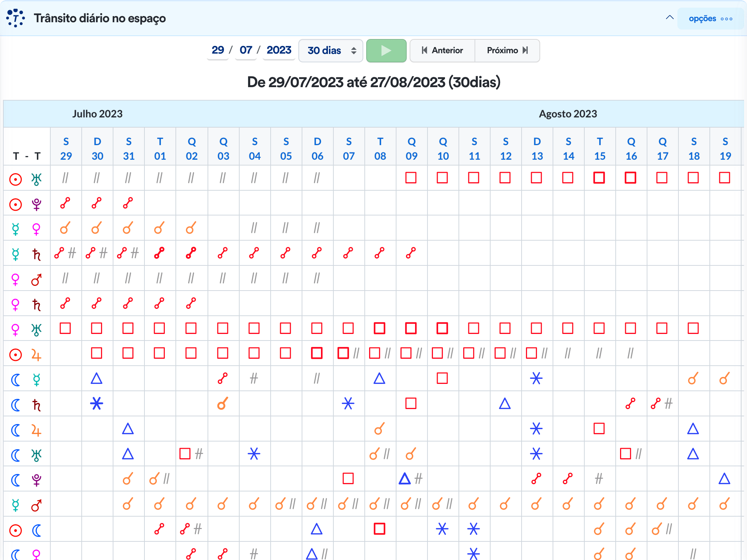
Task: Click the transit logo icon beside the title
Action: tap(16, 18)
